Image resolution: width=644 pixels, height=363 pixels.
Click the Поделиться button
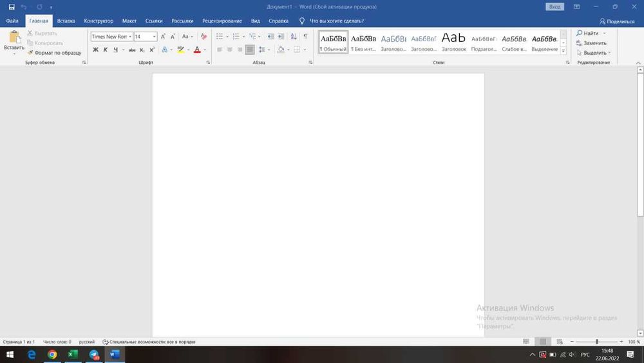[x=617, y=21]
